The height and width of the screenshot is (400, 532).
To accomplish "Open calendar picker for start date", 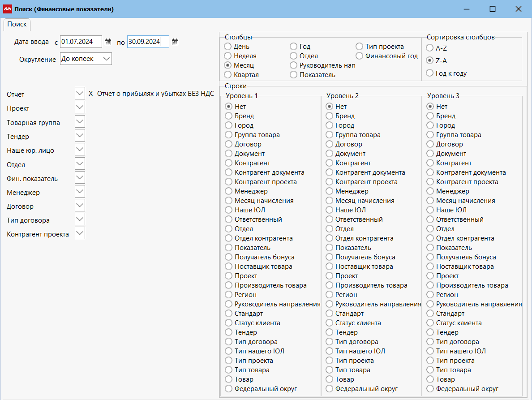I will (x=108, y=42).
